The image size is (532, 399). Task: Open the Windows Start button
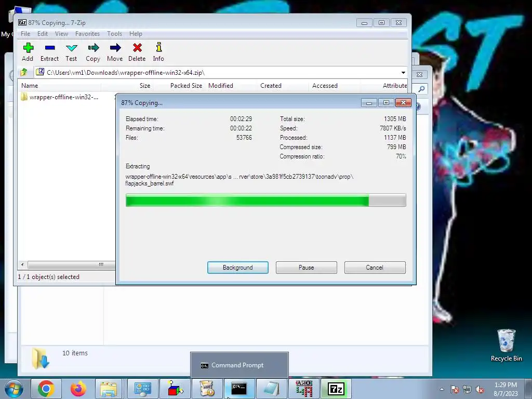pos(14,389)
